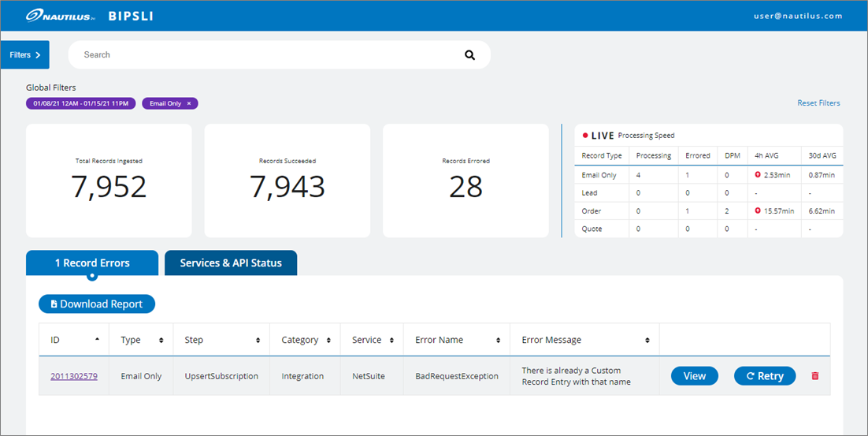Click the BadRequestException error name cell
Image resolution: width=868 pixels, height=436 pixels.
pos(457,376)
